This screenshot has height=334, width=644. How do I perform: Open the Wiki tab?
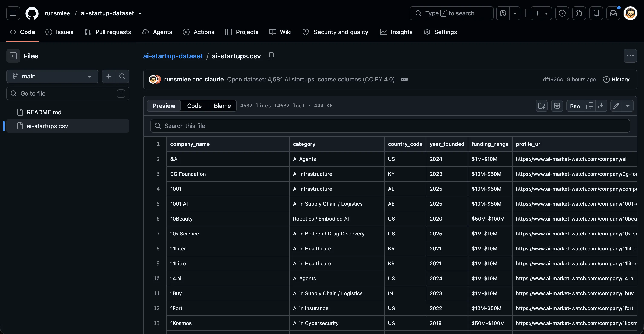coord(280,32)
